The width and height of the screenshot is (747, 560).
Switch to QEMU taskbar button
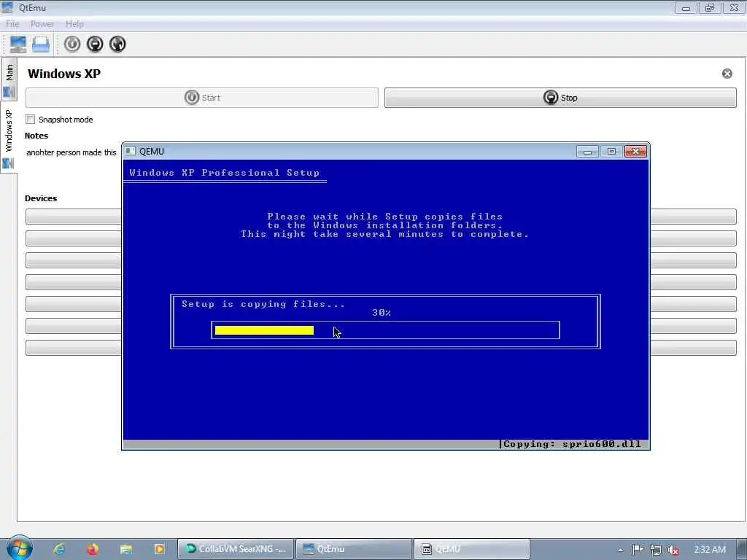click(472, 549)
